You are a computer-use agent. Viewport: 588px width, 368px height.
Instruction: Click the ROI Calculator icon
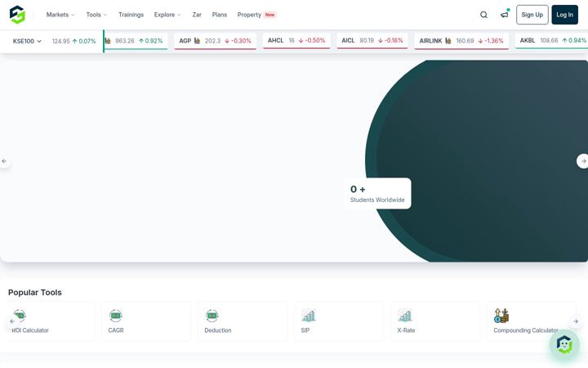pos(20,316)
